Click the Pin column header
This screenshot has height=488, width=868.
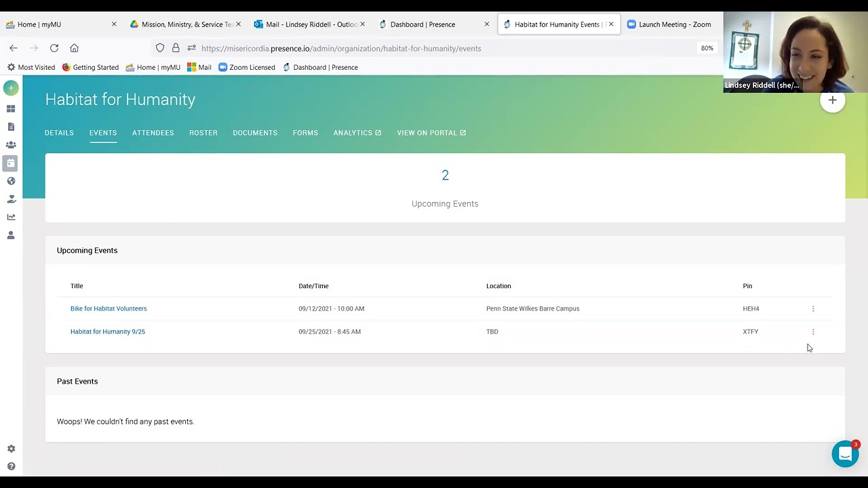click(747, 286)
